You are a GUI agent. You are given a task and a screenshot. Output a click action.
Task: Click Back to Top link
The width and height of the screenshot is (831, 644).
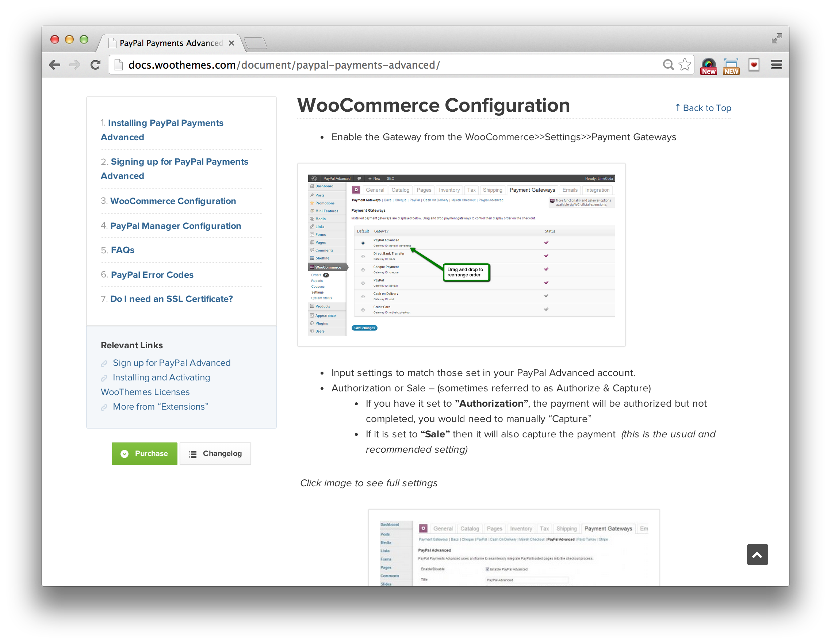click(703, 108)
